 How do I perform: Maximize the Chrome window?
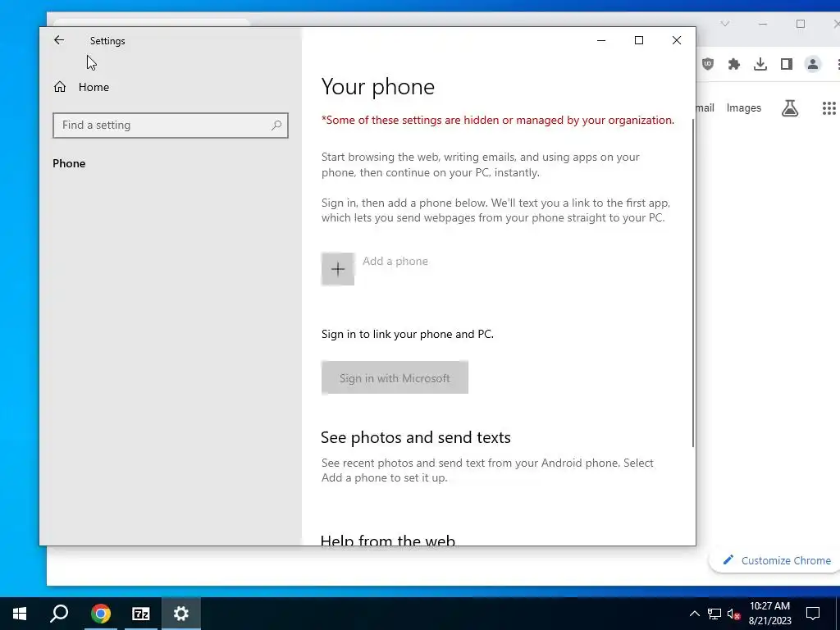(x=801, y=24)
